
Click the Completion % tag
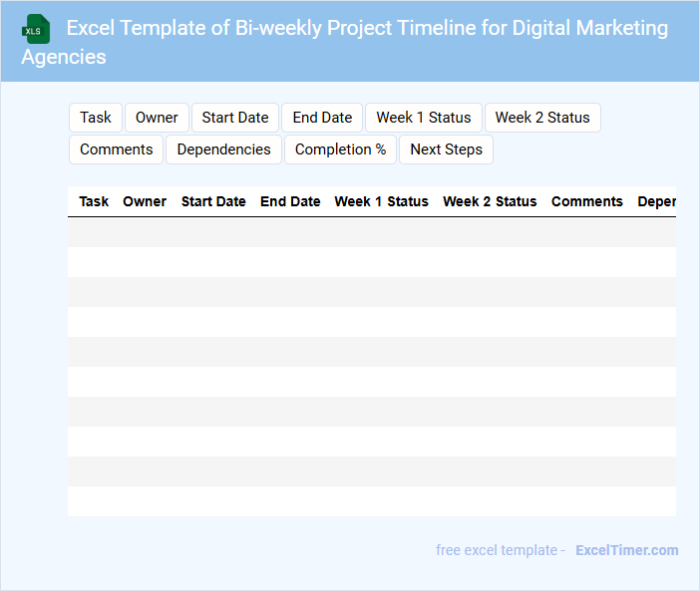[341, 149]
